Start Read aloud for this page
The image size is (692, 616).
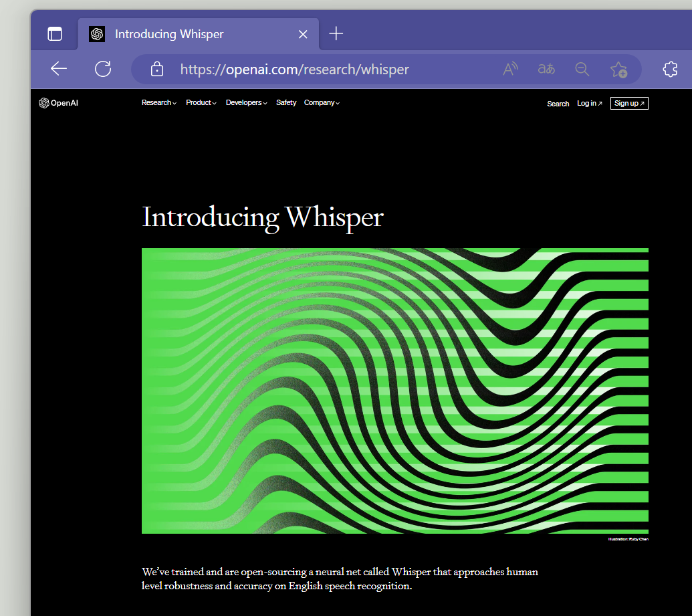tap(511, 69)
